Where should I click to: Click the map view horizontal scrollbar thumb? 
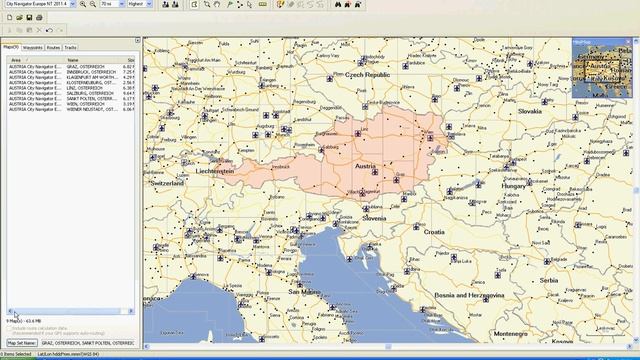tap(388, 347)
